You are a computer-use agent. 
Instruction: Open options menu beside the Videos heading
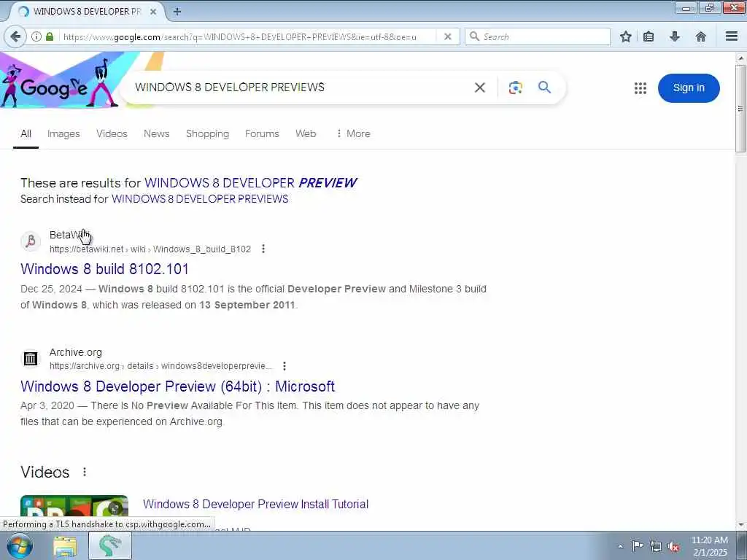[x=85, y=472]
